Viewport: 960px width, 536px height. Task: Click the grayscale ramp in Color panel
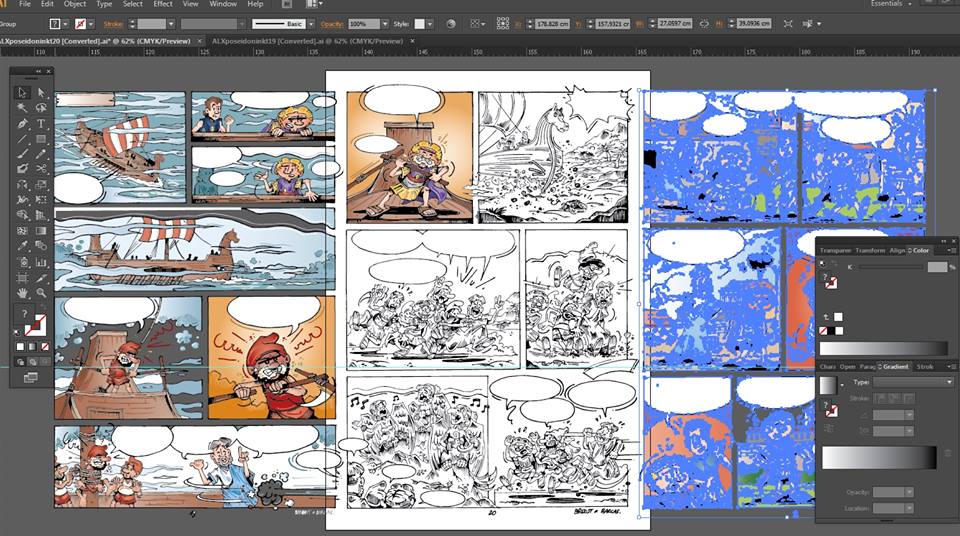pyautogui.click(x=884, y=348)
